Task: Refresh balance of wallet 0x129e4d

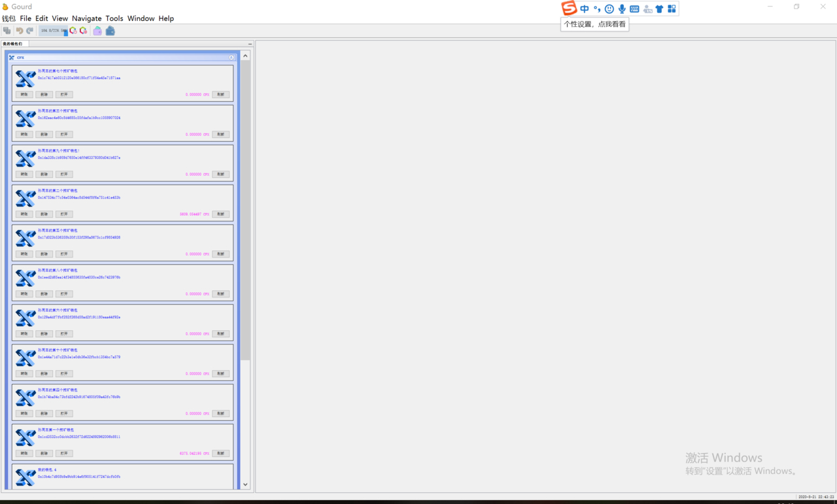Action: click(220, 334)
